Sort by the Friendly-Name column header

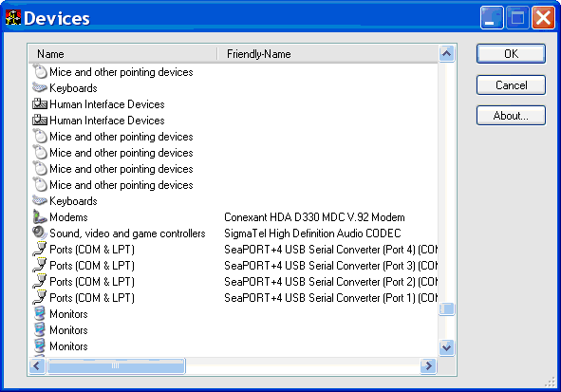pos(327,54)
